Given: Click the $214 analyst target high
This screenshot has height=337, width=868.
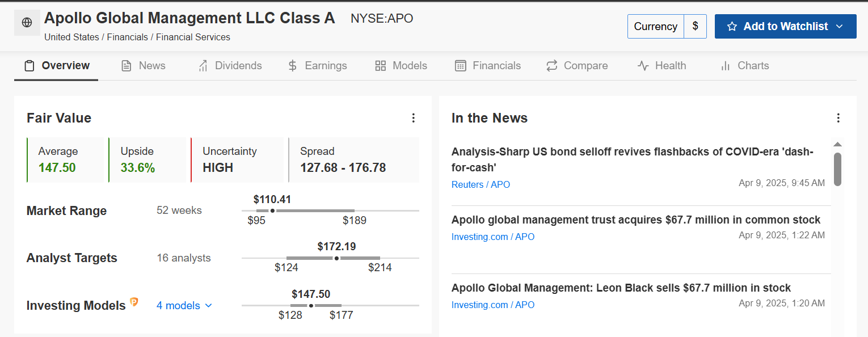Looking at the screenshot, I should (x=380, y=267).
